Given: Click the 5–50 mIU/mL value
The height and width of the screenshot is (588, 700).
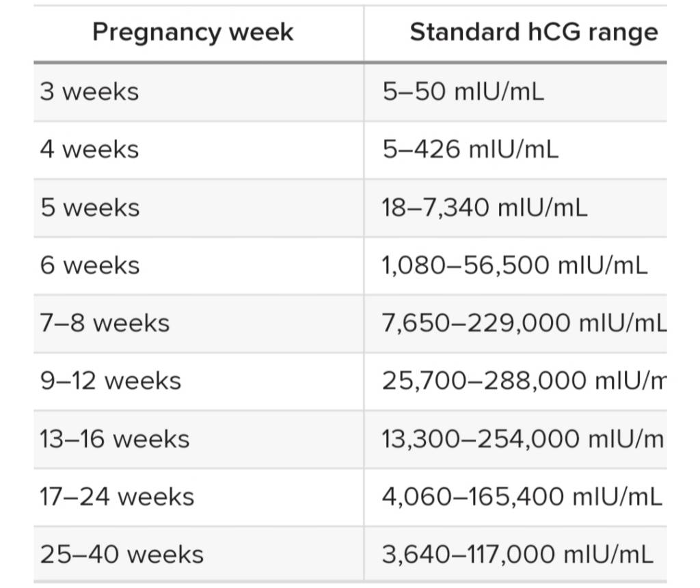Looking at the screenshot, I should [x=463, y=92].
